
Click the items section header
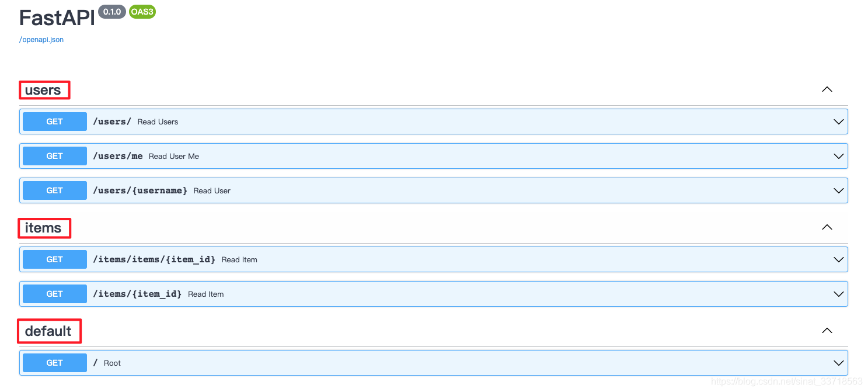pos(44,228)
